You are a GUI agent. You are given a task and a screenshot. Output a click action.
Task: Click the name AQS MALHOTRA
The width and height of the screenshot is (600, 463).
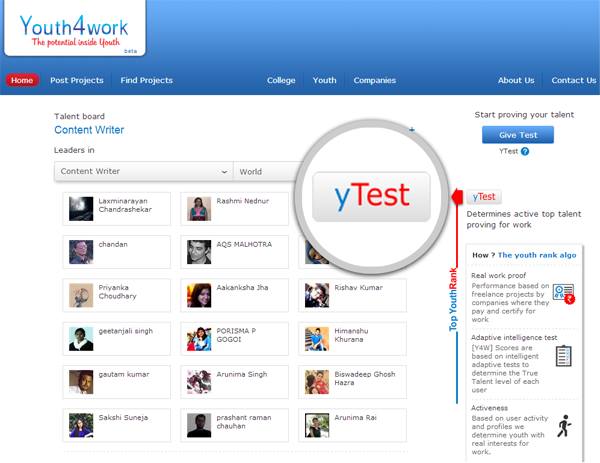[244, 244]
